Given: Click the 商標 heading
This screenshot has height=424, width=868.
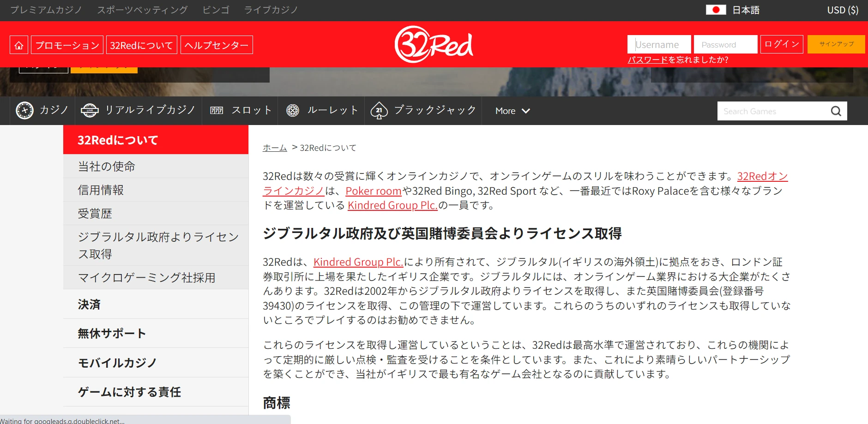Looking at the screenshot, I should 277,403.
